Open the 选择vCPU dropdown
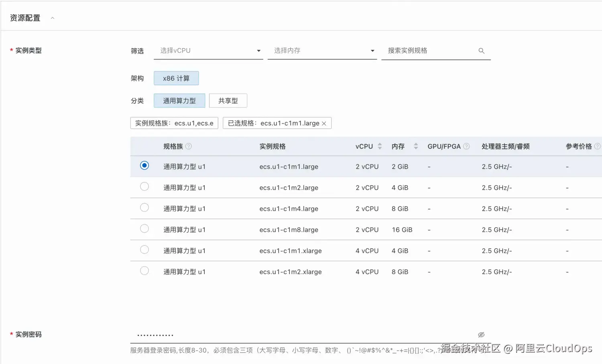Screen dimensions: 602x364 [208, 51]
